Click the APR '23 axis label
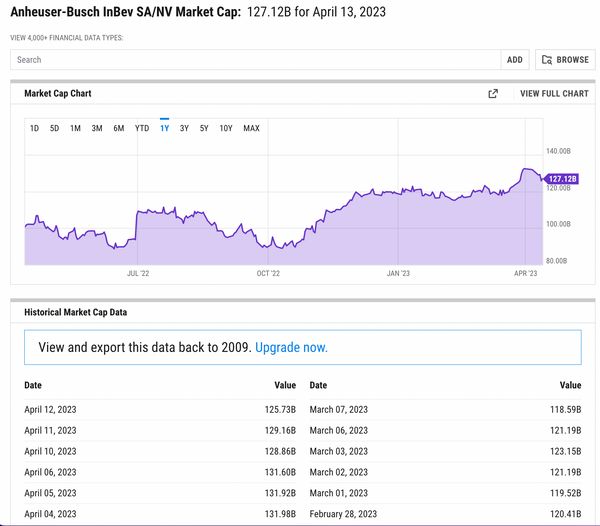The height and width of the screenshot is (526, 600). pos(525,274)
